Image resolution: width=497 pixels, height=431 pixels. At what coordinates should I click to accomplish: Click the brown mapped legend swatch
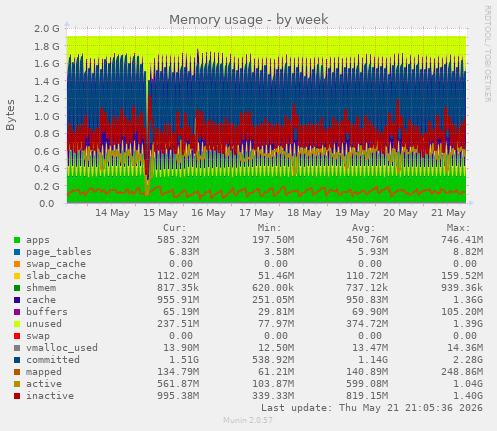(x=17, y=372)
